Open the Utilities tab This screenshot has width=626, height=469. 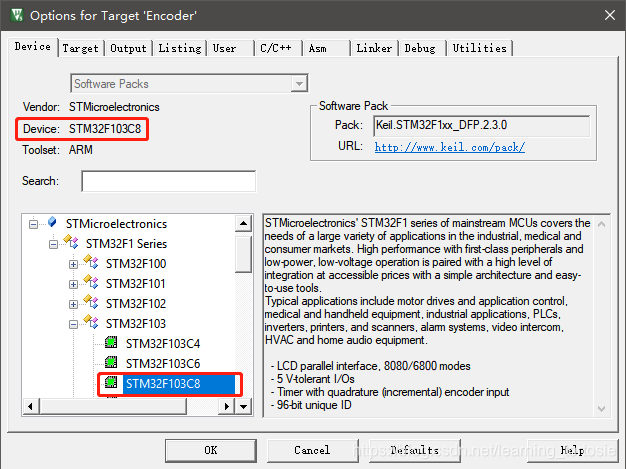coord(479,48)
